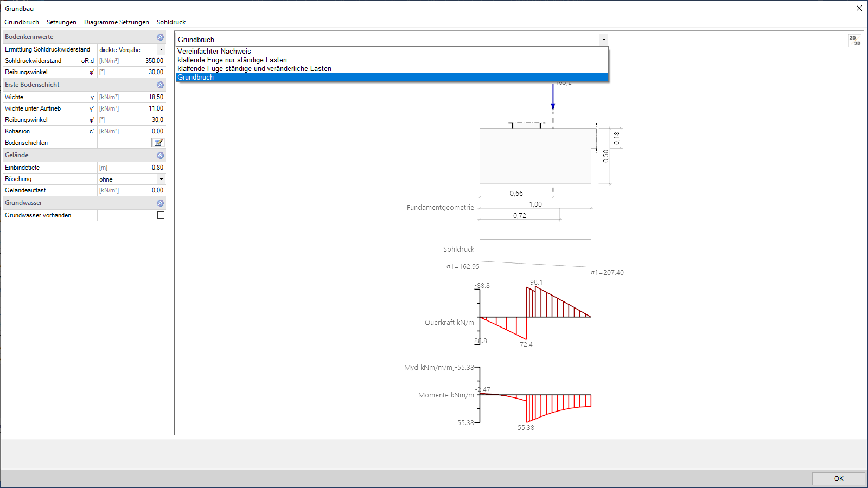
Task: Click the Fundamentgeometrie diagram label
Action: [441, 208]
